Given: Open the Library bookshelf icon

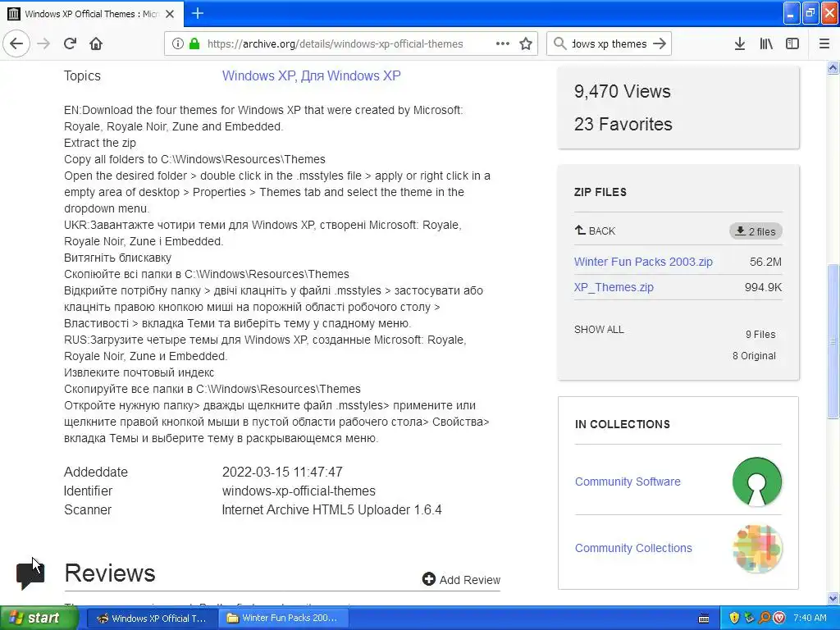Looking at the screenshot, I should tap(766, 43).
